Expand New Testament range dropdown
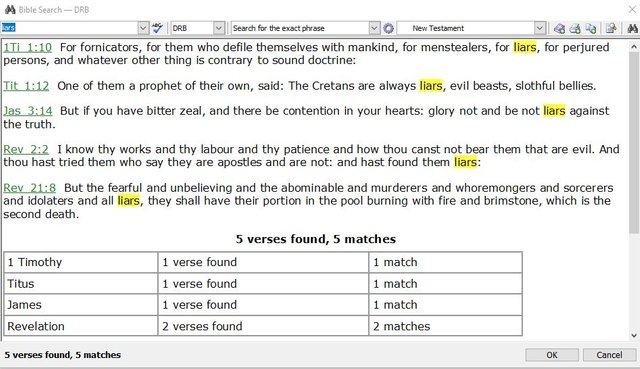 coord(540,28)
